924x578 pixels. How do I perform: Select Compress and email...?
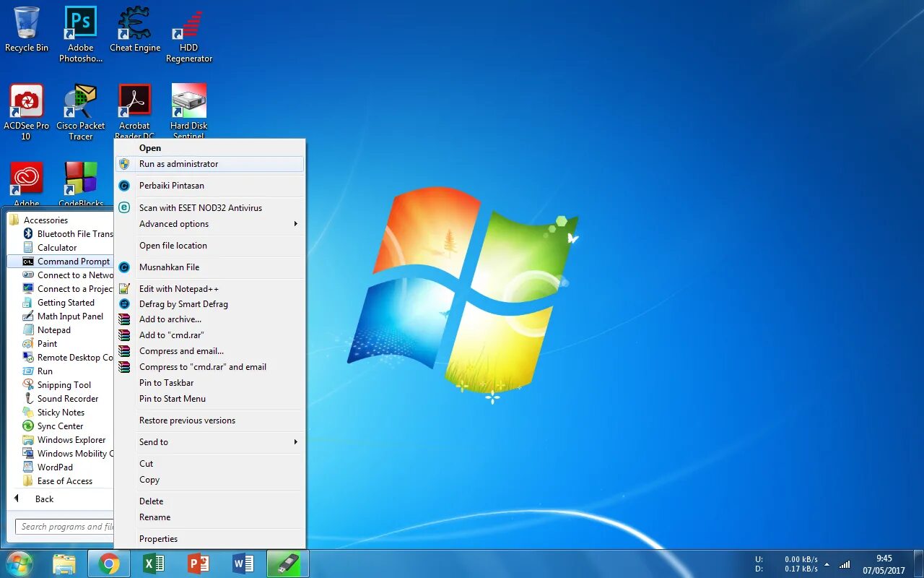coord(210,351)
